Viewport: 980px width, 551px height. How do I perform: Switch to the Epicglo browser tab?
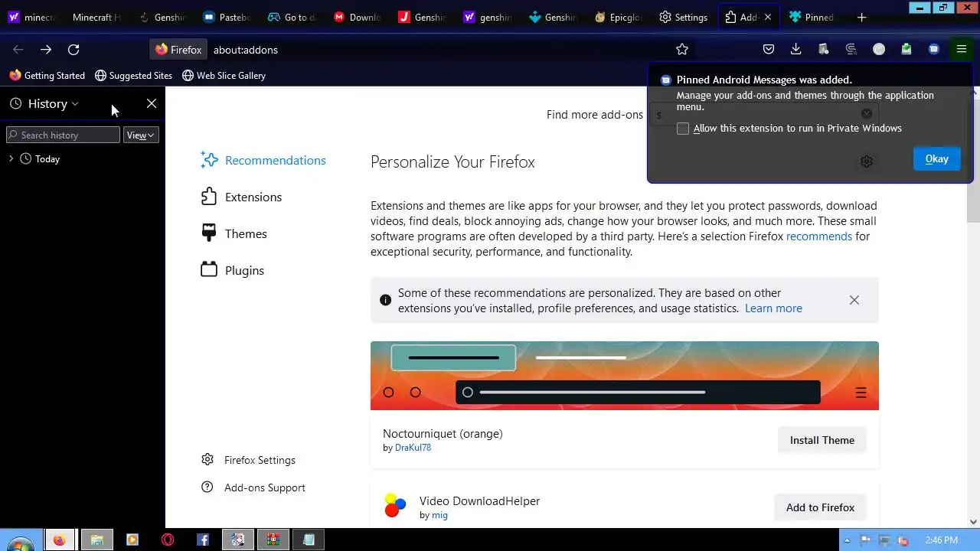[x=619, y=17]
